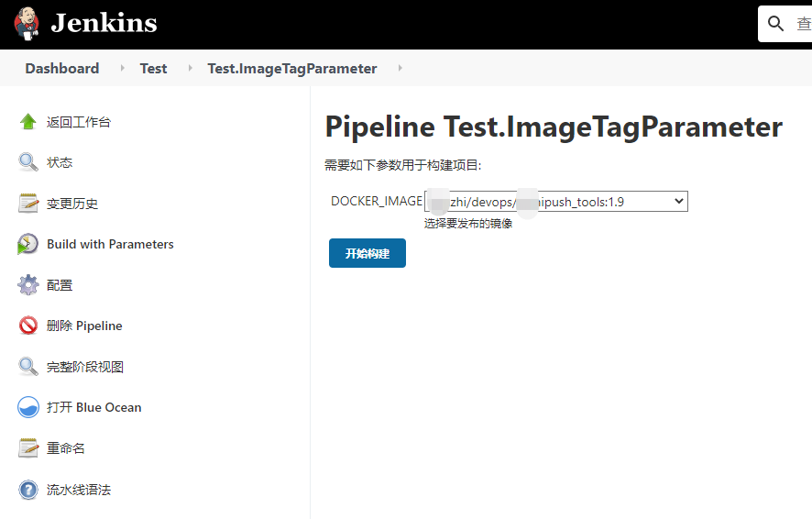Expand chevron after Test breadcrumb

click(190, 68)
